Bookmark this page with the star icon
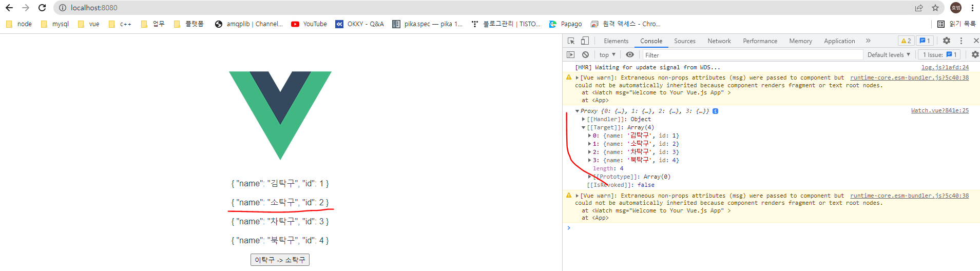The width and height of the screenshot is (980, 271). [x=935, y=8]
